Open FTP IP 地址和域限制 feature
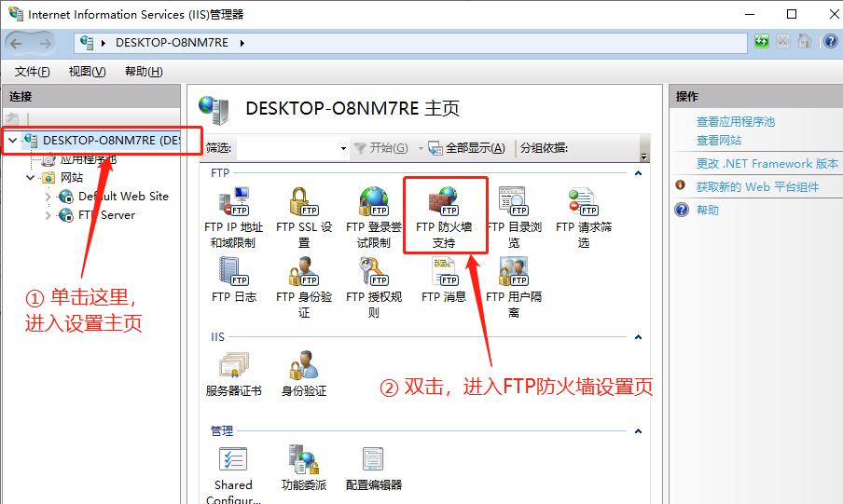The image size is (843, 504). (x=233, y=218)
